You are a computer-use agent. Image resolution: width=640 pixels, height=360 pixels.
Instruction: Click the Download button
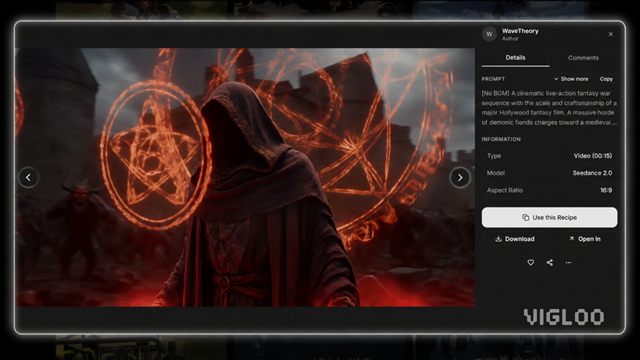514,239
